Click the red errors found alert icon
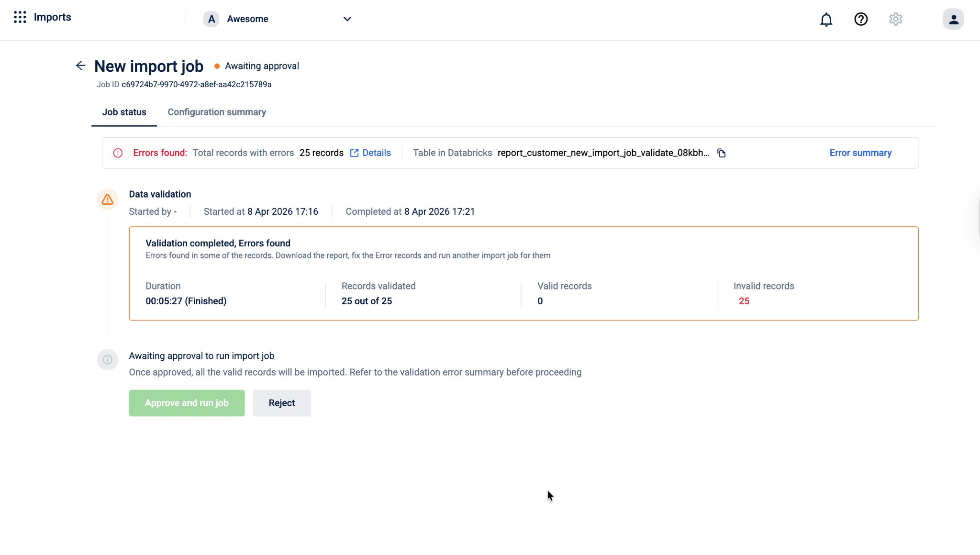Image resolution: width=980 pixels, height=555 pixels. coord(118,153)
